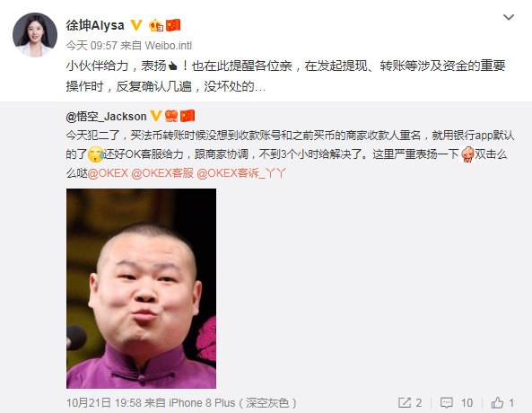Open the post options chevron menu
The width and height of the screenshot is (532, 413).
point(509,17)
